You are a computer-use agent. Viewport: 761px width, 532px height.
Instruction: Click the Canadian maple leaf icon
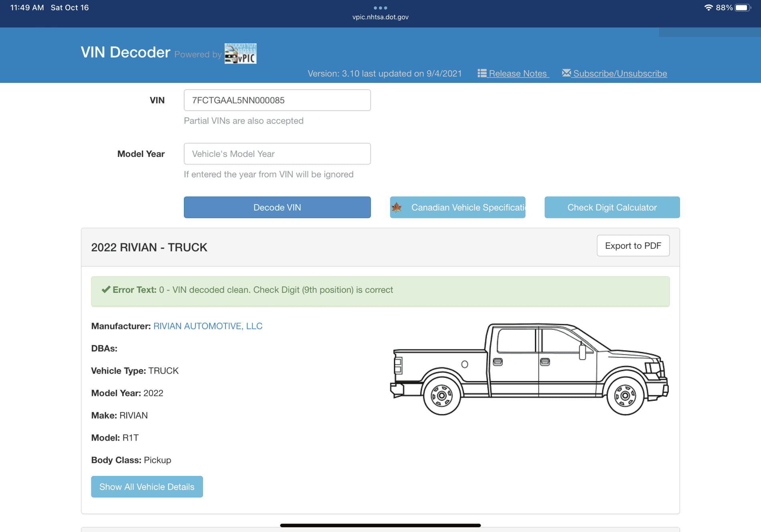pos(397,207)
